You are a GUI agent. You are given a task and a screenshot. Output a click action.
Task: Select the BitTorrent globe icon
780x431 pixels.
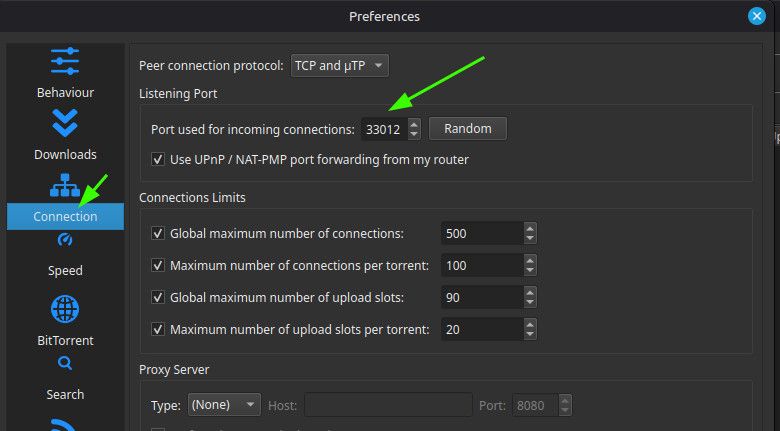[65, 309]
